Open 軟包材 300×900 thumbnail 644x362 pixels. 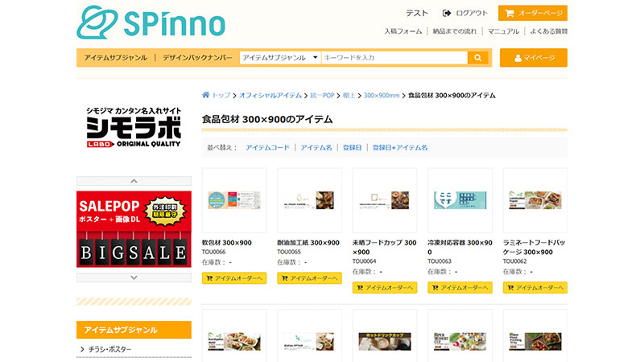pyautogui.click(x=234, y=200)
